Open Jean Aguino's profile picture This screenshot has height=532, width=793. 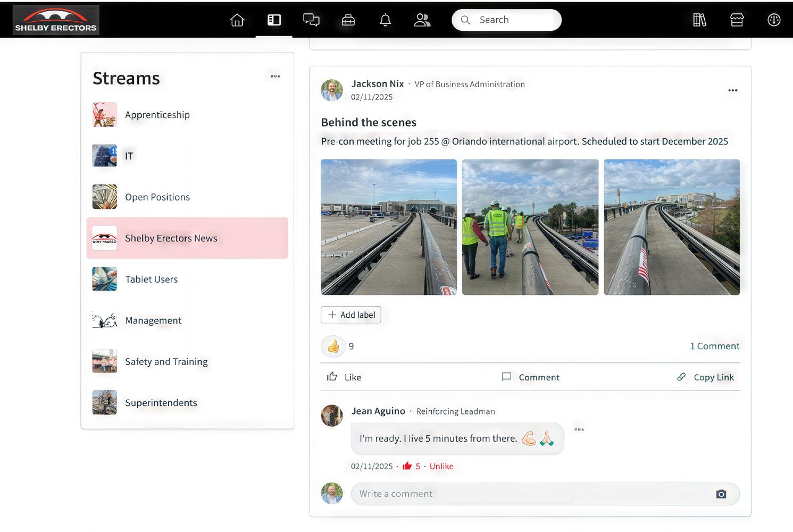(332, 416)
